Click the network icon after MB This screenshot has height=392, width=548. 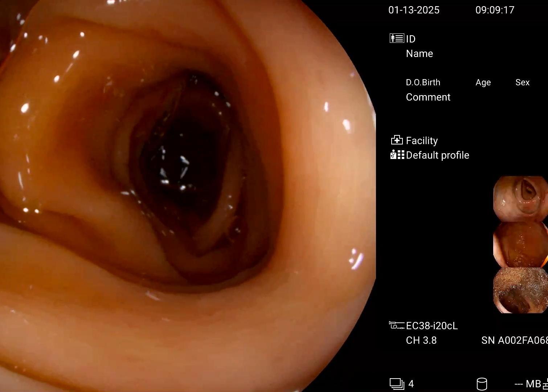click(545, 384)
